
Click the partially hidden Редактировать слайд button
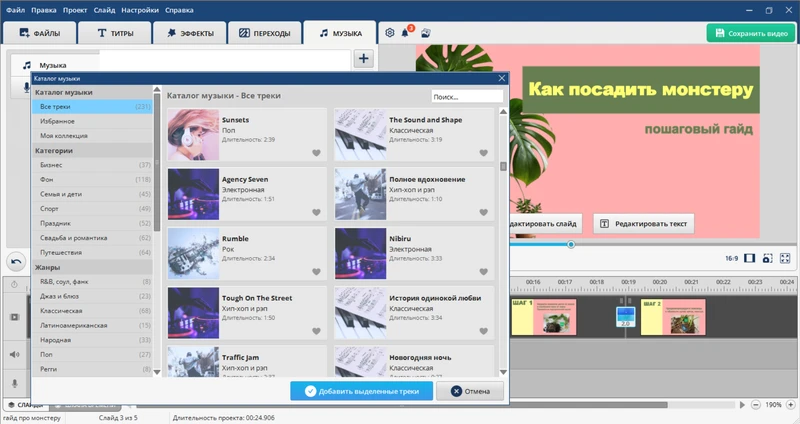point(545,223)
